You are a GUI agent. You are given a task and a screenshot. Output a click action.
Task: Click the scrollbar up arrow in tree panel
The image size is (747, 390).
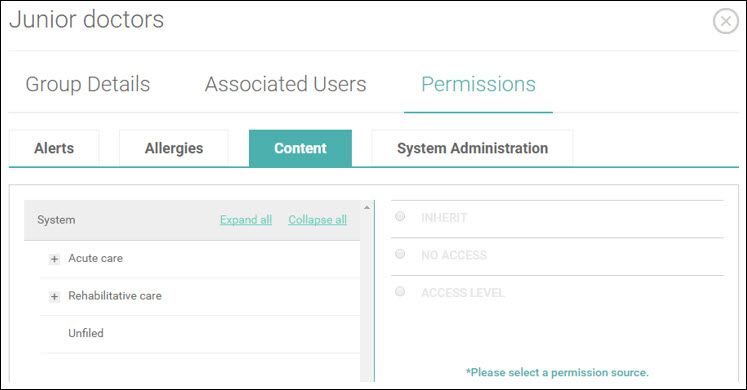point(367,208)
